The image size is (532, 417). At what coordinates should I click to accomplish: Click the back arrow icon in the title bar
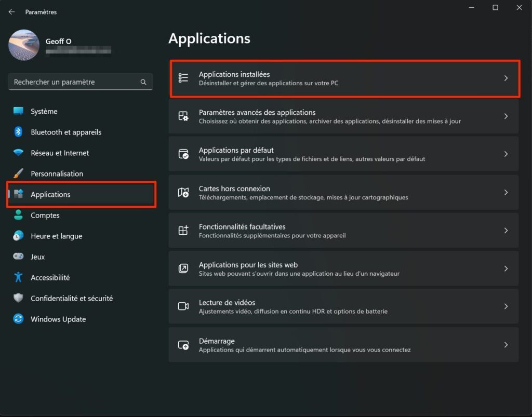pyautogui.click(x=11, y=12)
